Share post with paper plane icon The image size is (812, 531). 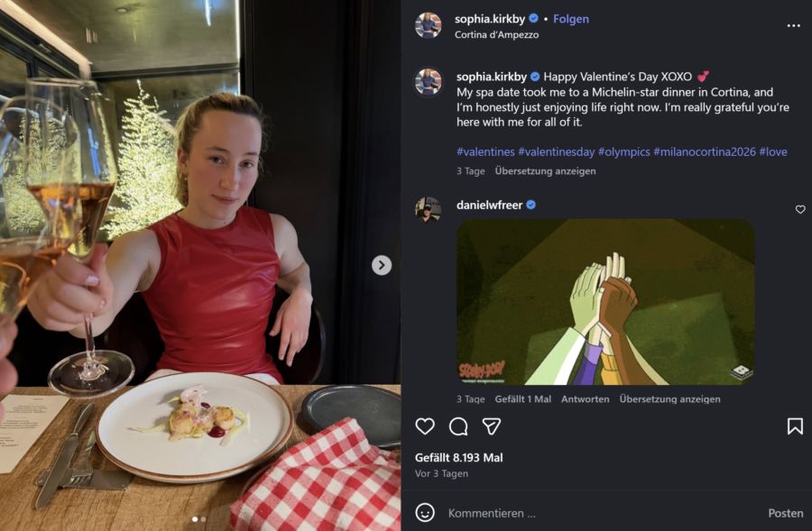click(x=491, y=426)
